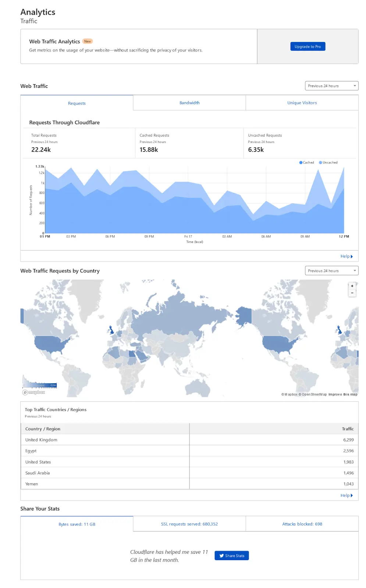
Task: Select the Bytes saved tab
Action: (x=77, y=524)
